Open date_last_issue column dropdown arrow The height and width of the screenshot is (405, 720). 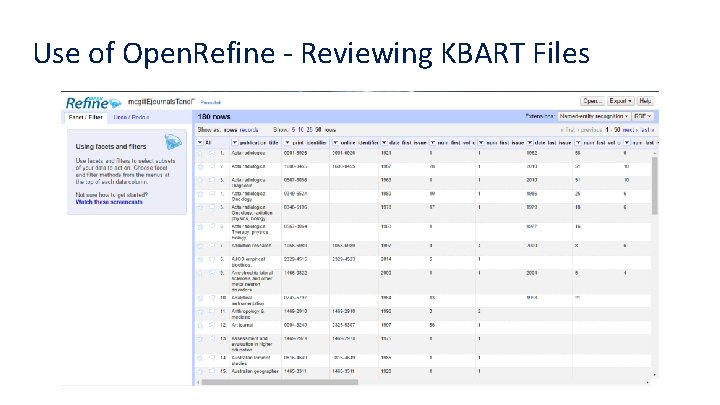click(x=530, y=143)
